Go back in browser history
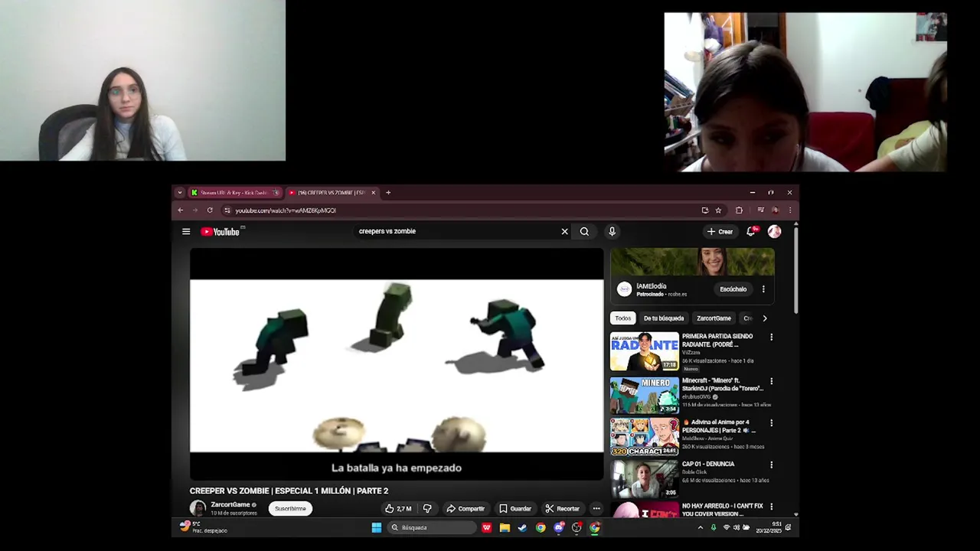This screenshot has width=980, height=551. pos(181,210)
